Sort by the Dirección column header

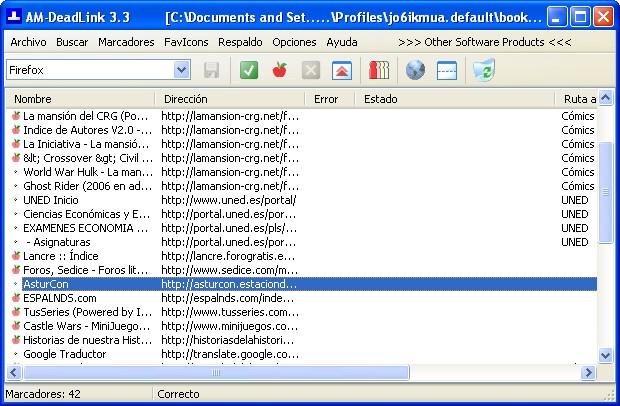(x=230, y=99)
